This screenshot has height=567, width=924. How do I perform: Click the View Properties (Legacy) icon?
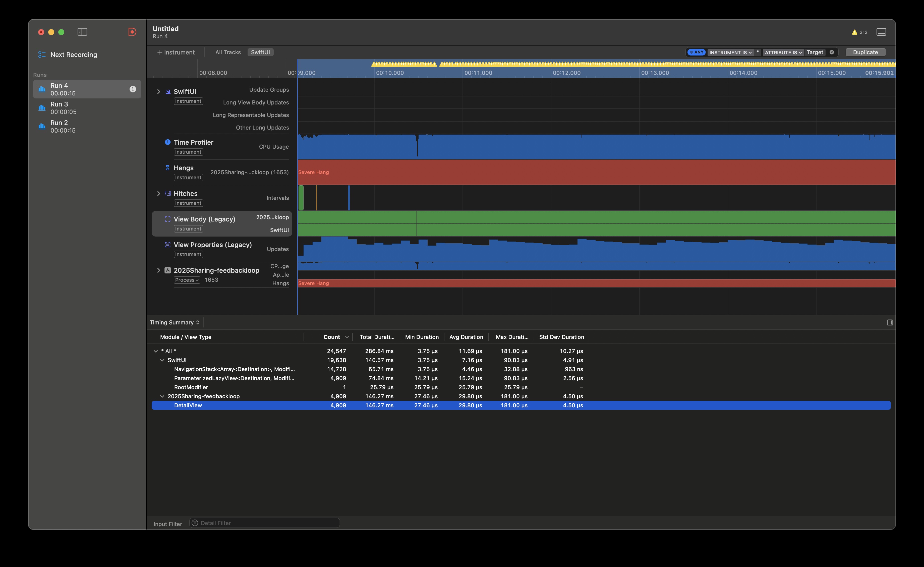coord(168,245)
